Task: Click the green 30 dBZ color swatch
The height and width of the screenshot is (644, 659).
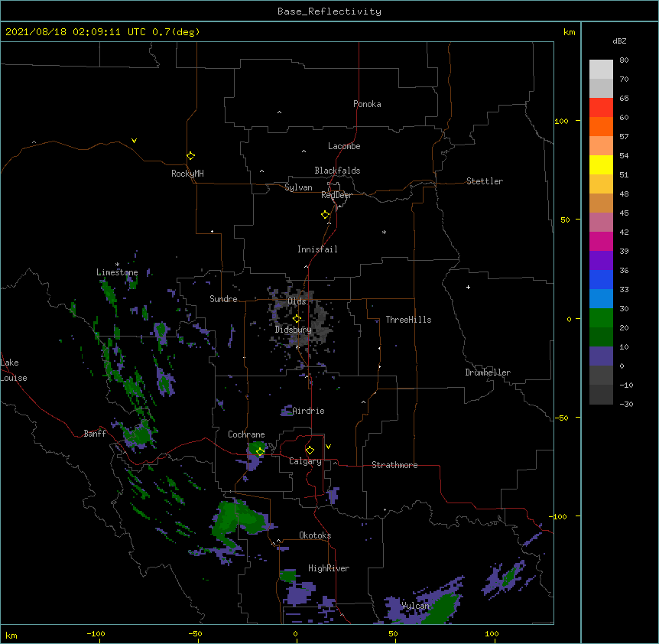Action: point(601,318)
